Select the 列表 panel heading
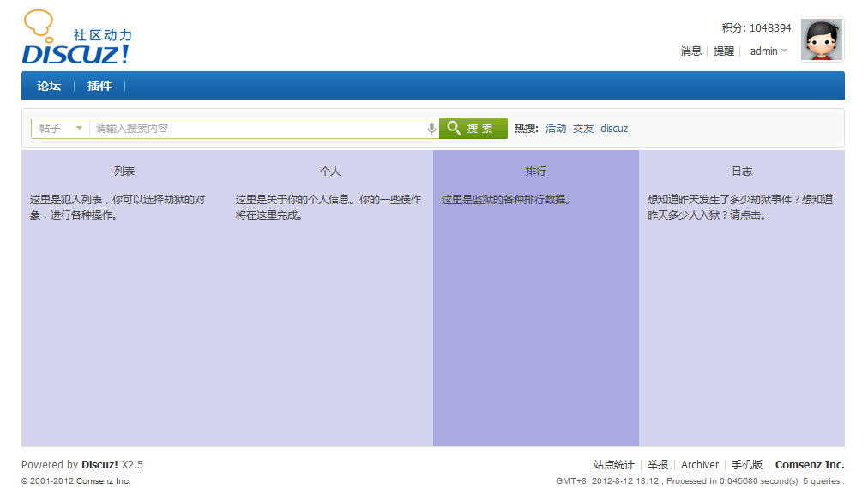868x501 pixels. [x=124, y=172]
